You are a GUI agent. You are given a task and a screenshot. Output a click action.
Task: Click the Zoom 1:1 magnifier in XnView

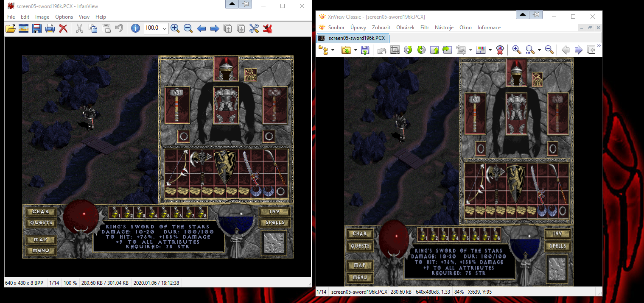click(x=530, y=50)
